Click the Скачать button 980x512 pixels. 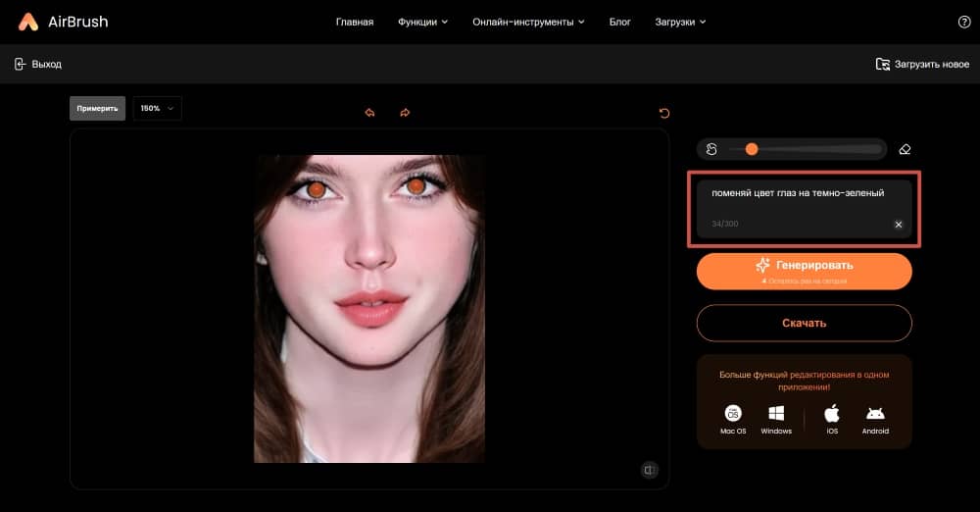(x=805, y=323)
